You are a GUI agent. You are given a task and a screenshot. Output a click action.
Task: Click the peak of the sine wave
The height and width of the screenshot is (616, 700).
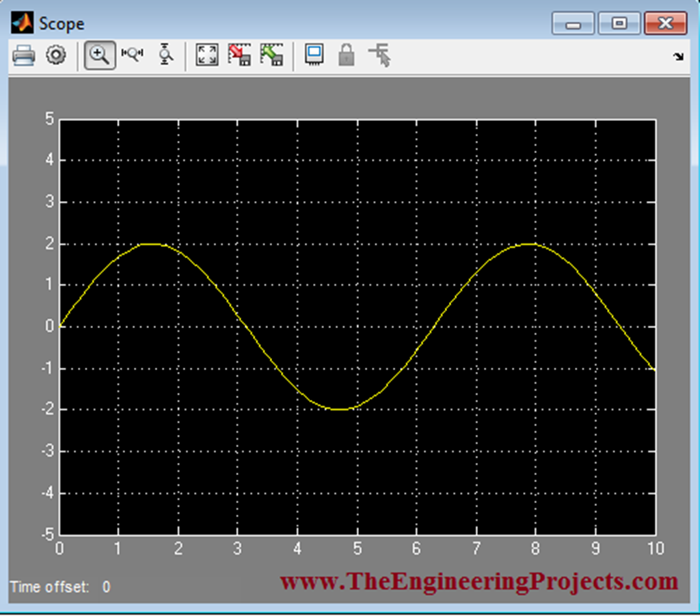click(x=152, y=243)
